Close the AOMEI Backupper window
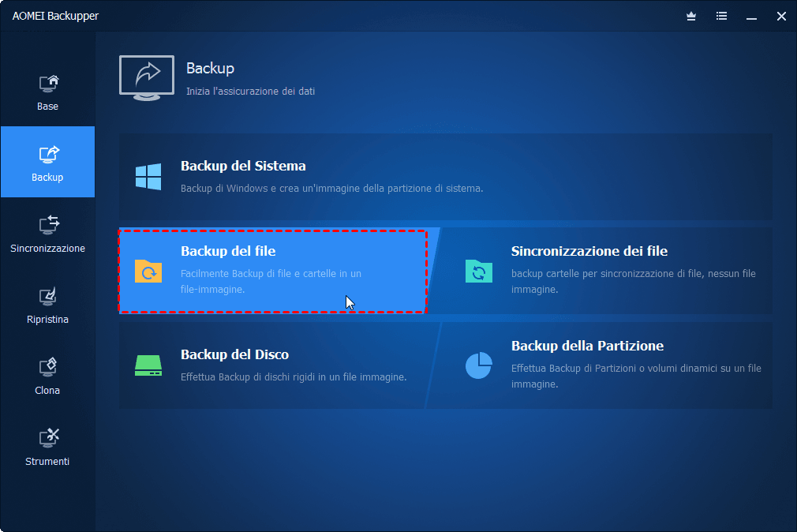This screenshot has height=532, width=797. click(782, 17)
